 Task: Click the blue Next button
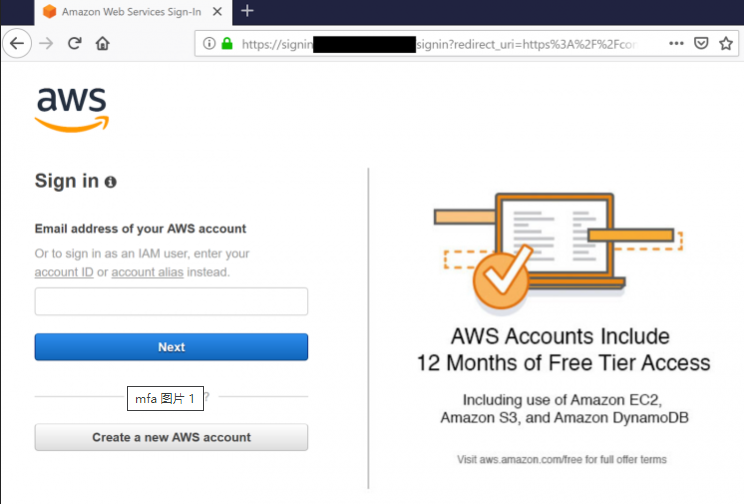coord(171,347)
